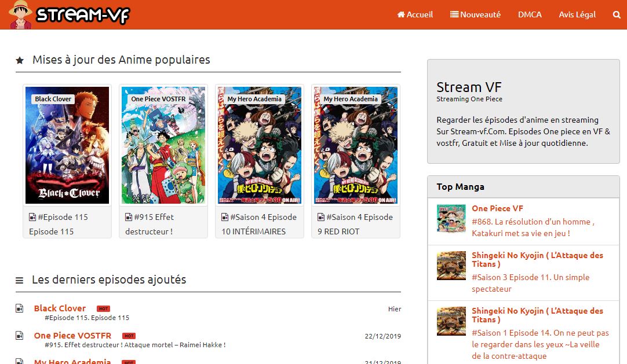The image size is (627, 364).
Task: Open the Avis Légal page
Action: point(577,15)
